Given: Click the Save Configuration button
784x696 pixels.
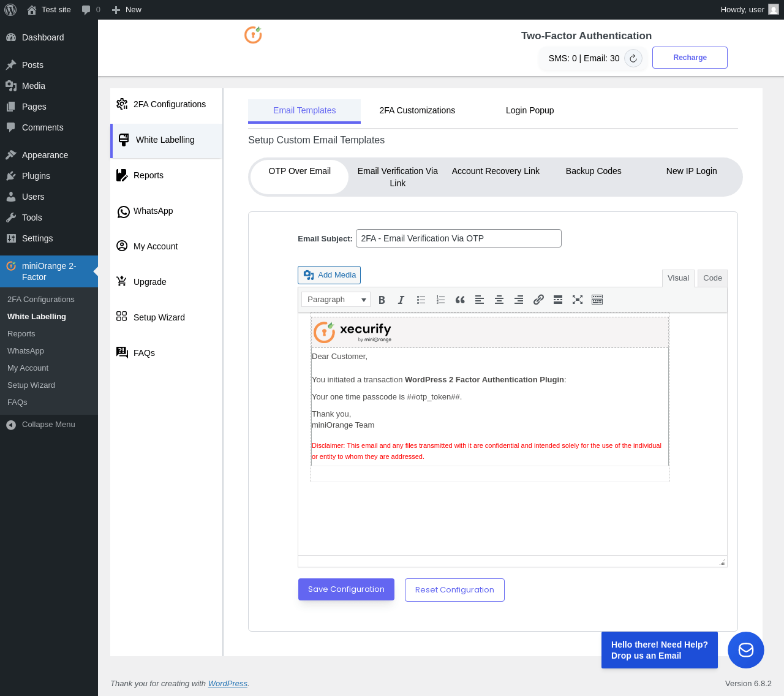Looking at the screenshot, I should click(x=346, y=589).
